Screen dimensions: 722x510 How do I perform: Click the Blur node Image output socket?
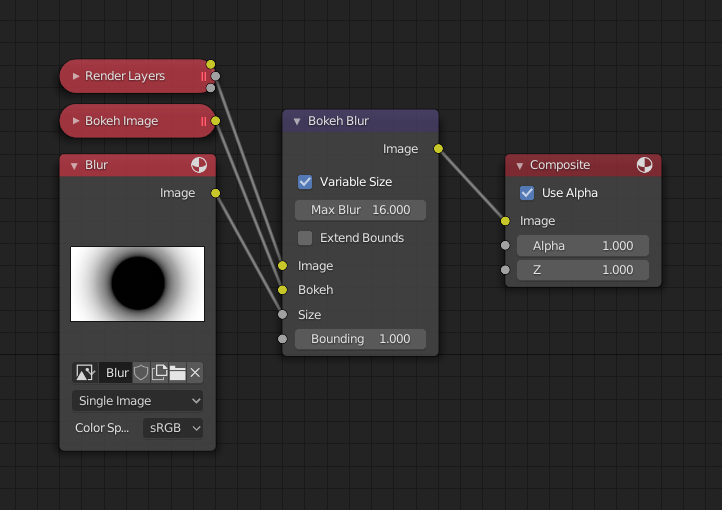tap(215, 193)
